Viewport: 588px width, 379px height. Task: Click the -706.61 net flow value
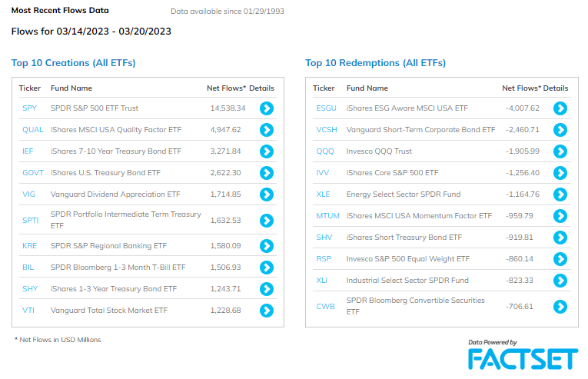[x=520, y=306]
